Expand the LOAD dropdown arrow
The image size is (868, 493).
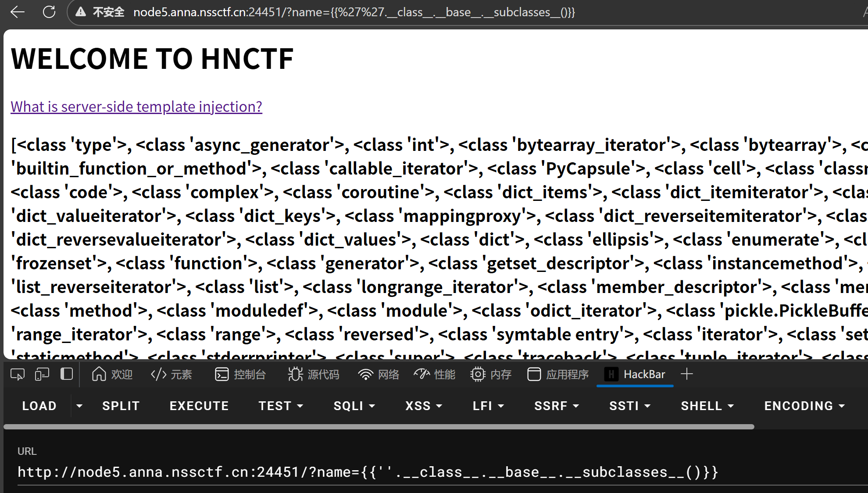coord(79,406)
